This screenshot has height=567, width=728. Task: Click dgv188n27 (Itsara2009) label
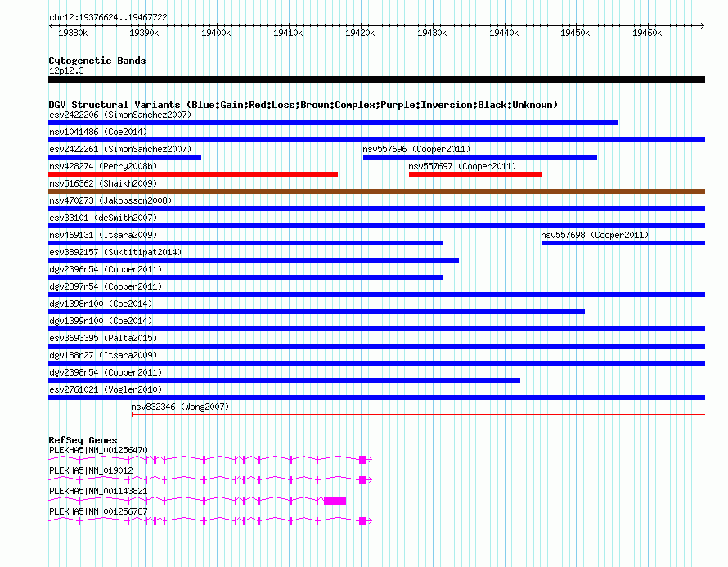[x=103, y=355]
